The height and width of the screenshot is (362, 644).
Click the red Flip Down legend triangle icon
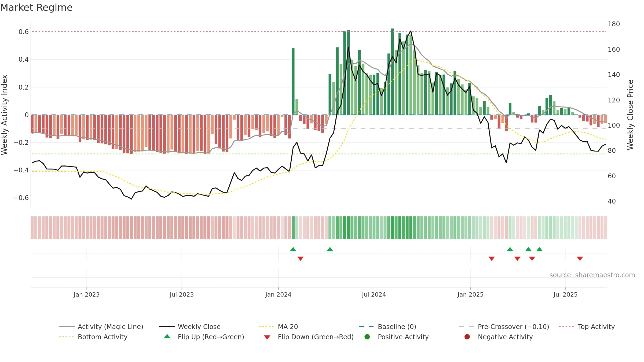coord(267,337)
